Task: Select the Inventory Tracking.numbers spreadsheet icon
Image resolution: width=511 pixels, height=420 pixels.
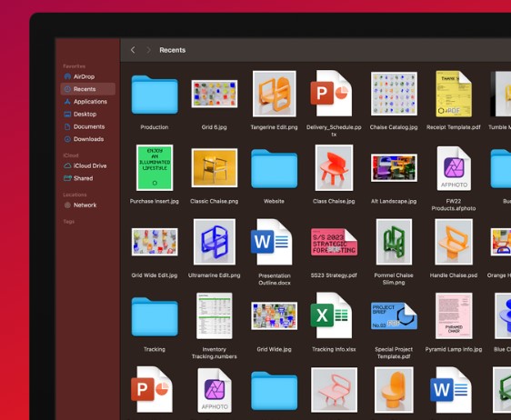Action: [214, 315]
